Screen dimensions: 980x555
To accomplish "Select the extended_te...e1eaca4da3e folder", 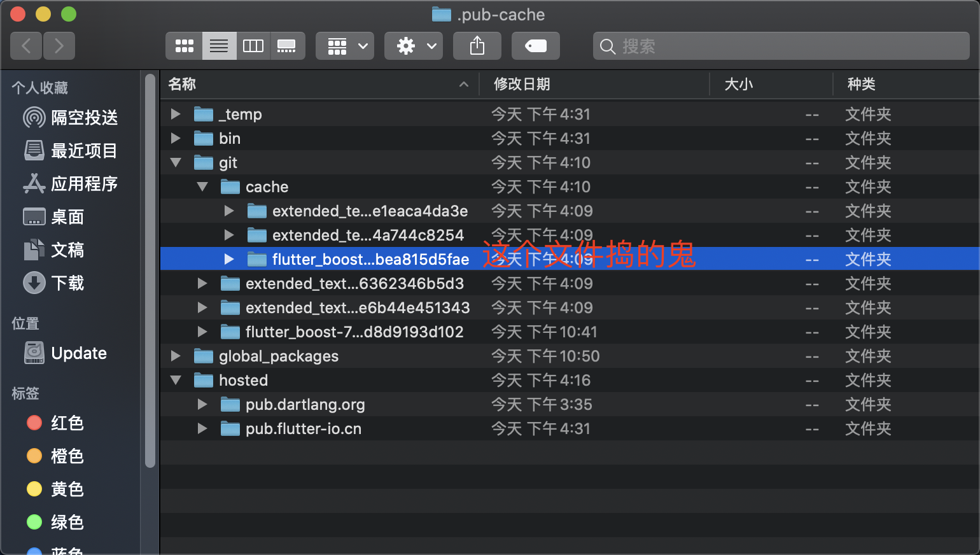I will [570, 211].
